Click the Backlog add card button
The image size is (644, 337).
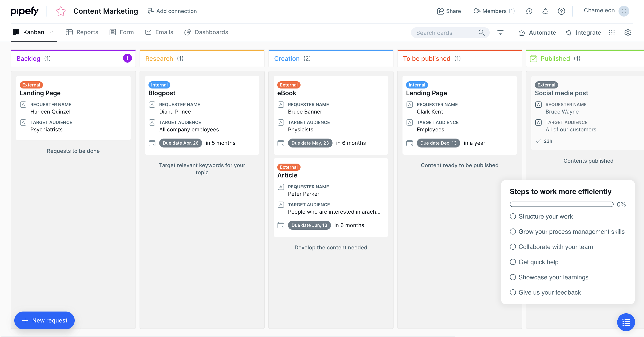(127, 58)
